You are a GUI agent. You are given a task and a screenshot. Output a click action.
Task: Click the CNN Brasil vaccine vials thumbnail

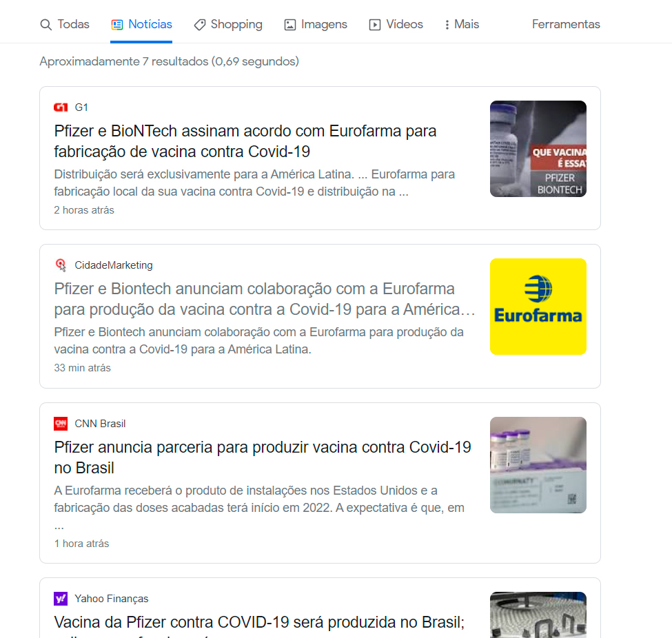tap(538, 465)
